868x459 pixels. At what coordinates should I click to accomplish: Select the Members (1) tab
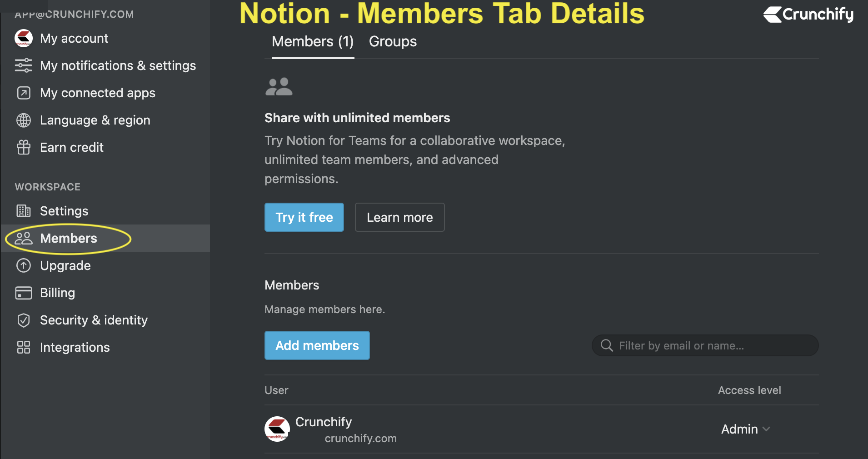click(313, 42)
